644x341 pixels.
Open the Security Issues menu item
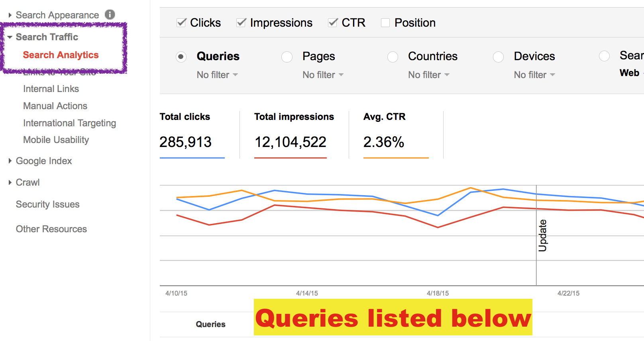[47, 204]
